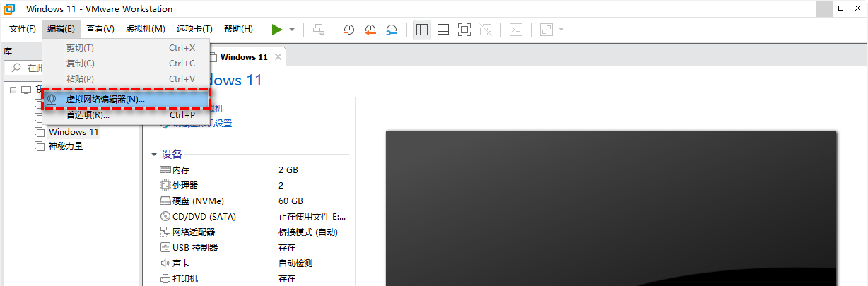Enter full screen mode icon

point(464,30)
